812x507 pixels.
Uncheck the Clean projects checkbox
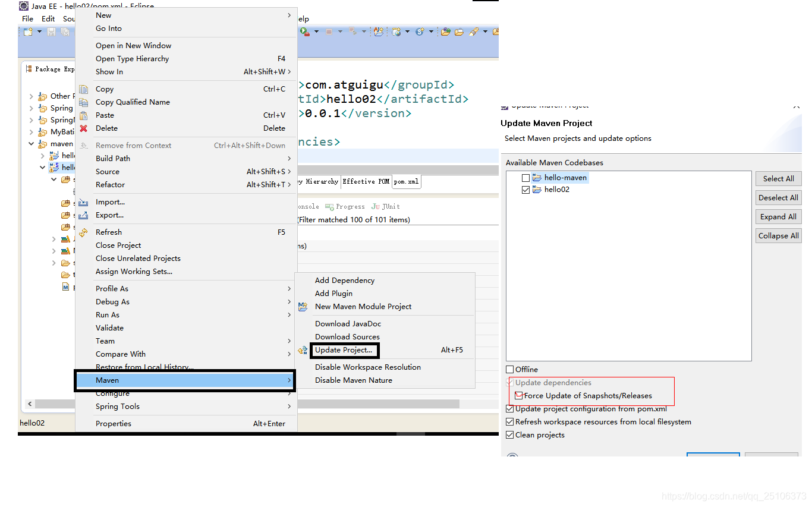(510, 435)
